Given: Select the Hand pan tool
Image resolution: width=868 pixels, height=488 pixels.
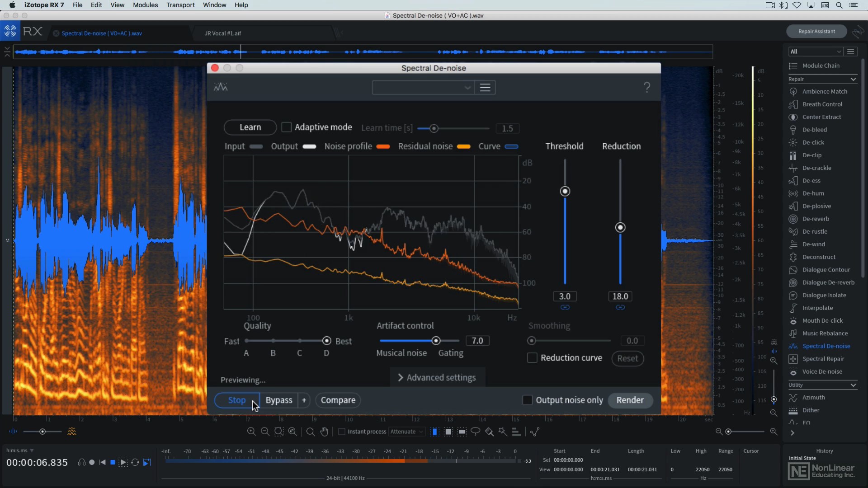Looking at the screenshot, I should pos(324,432).
